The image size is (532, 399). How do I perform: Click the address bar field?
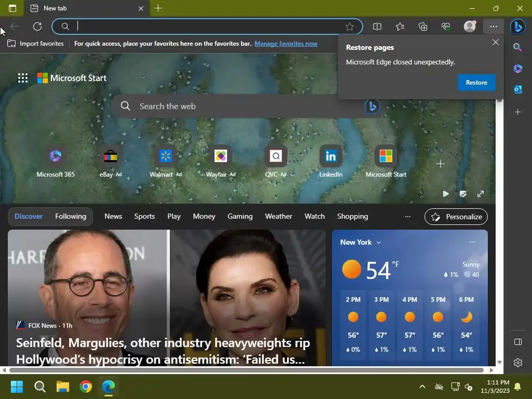(x=207, y=26)
